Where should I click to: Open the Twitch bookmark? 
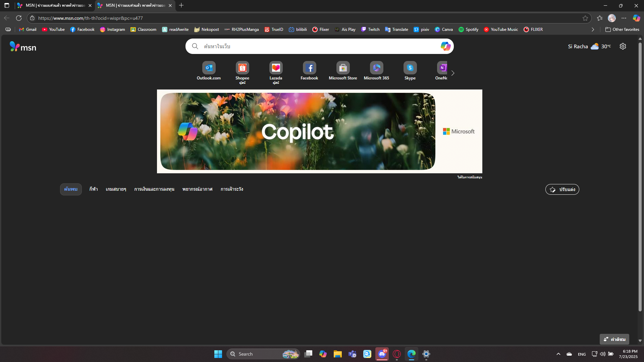click(370, 29)
